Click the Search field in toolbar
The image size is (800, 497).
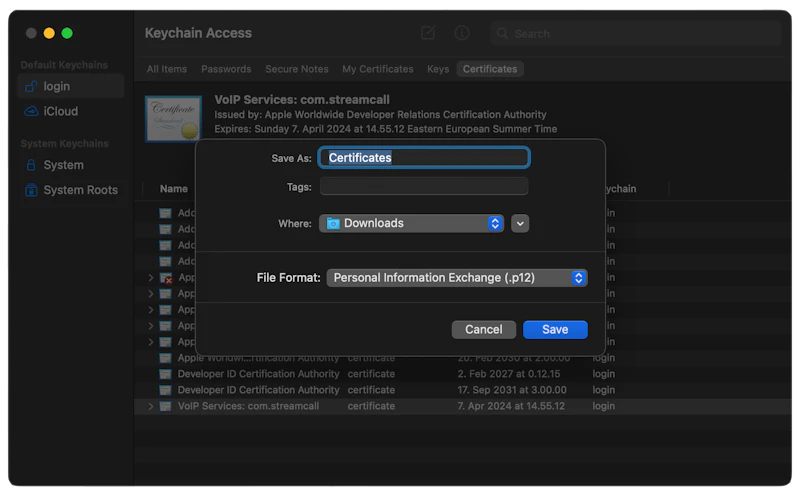[x=635, y=34]
